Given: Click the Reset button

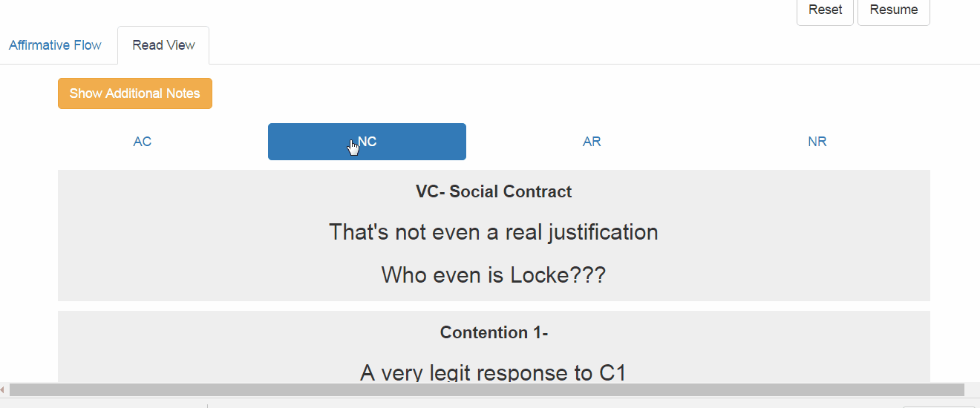Looking at the screenshot, I should [x=825, y=10].
